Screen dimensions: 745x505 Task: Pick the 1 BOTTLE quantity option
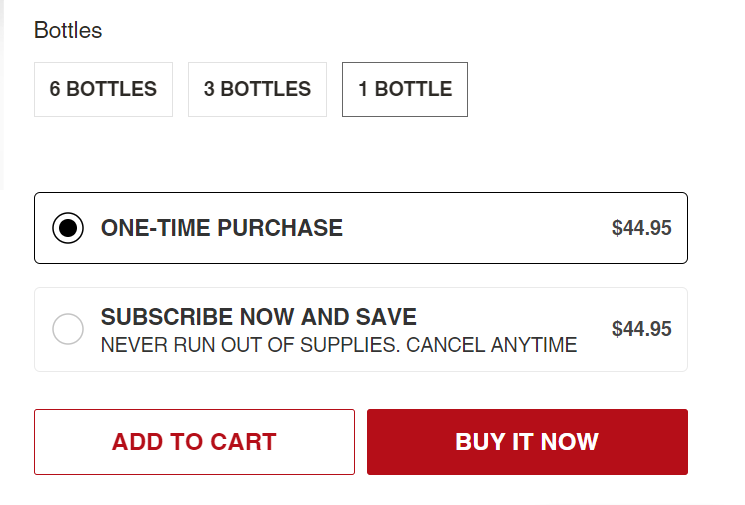tap(405, 89)
